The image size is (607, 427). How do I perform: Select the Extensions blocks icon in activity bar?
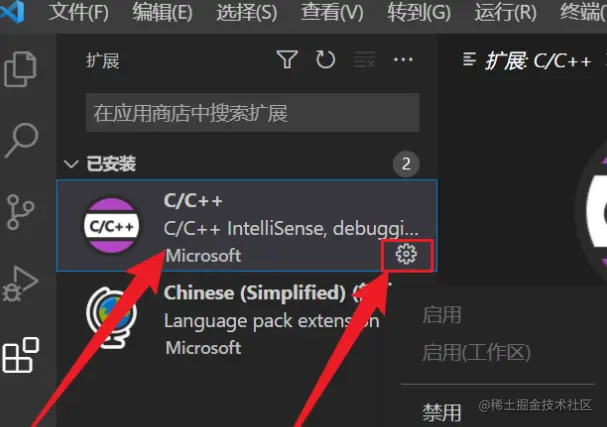pos(21,355)
